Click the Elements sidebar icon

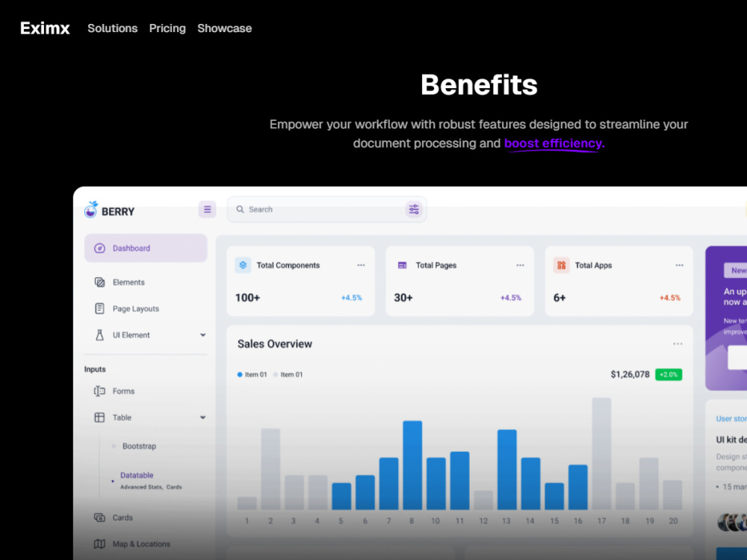(x=99, y=282)
